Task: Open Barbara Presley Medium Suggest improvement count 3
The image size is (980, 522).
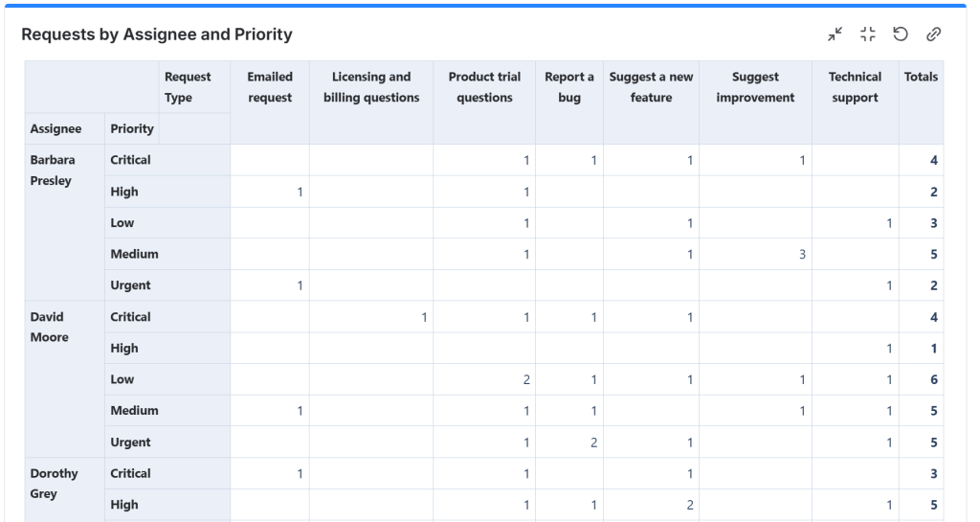Action: tap(802, 255)
